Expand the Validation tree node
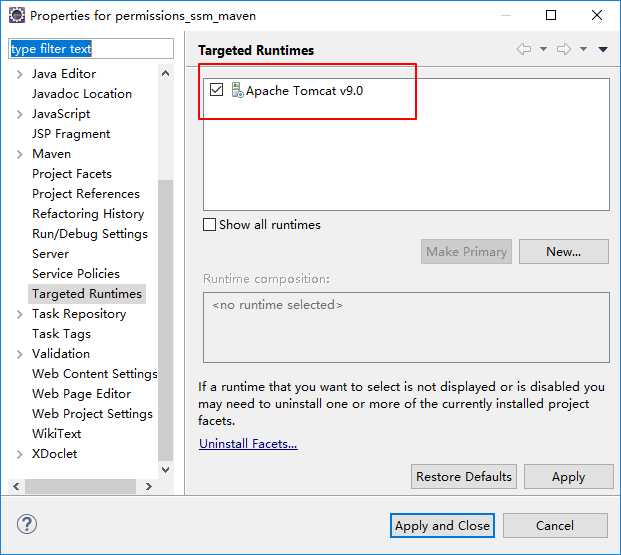 (20, 354)
